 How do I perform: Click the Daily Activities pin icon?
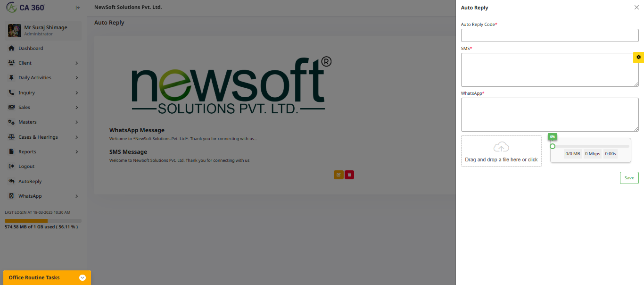coord(11,78)
